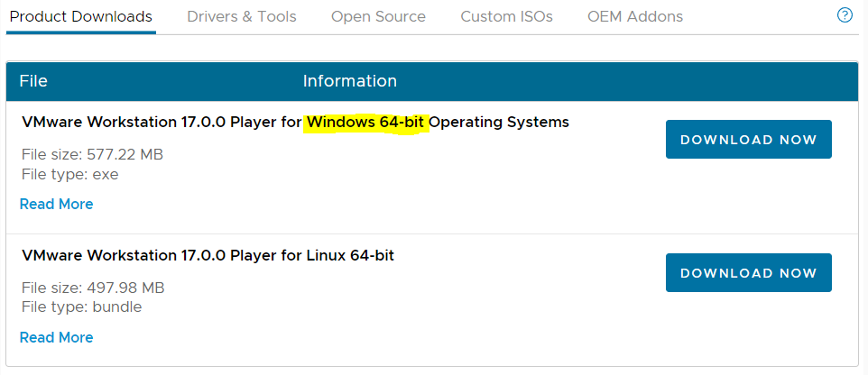Click the Information column header

pyautogui.click(x=350, y=81)
